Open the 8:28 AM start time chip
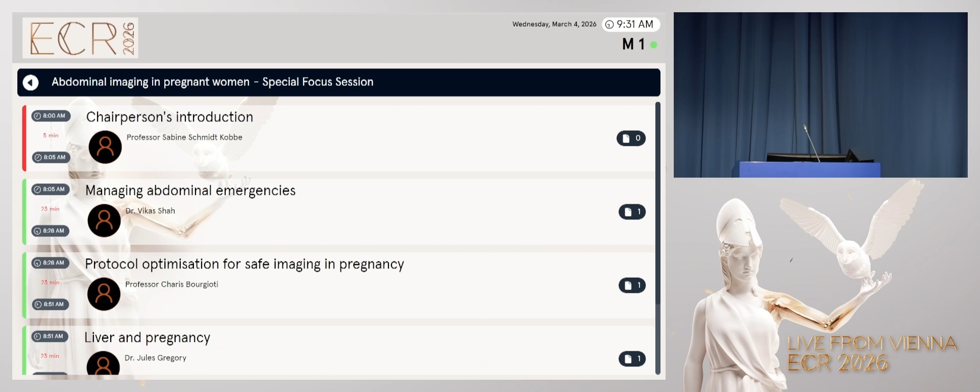Viewport: 980px width, 392px height. [51, 263]
